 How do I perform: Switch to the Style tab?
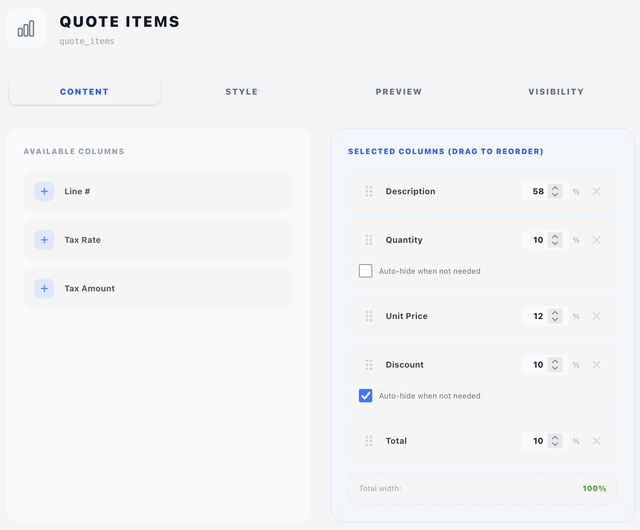(242, 92)
